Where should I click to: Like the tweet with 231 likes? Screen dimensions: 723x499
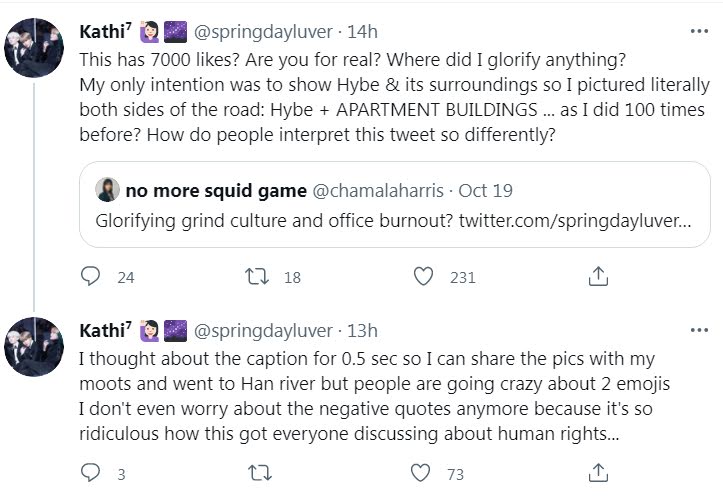(x=424, y=276)
